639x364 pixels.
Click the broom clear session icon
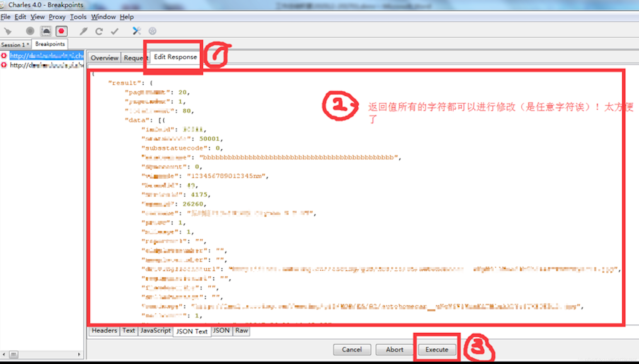click(8, 31)
